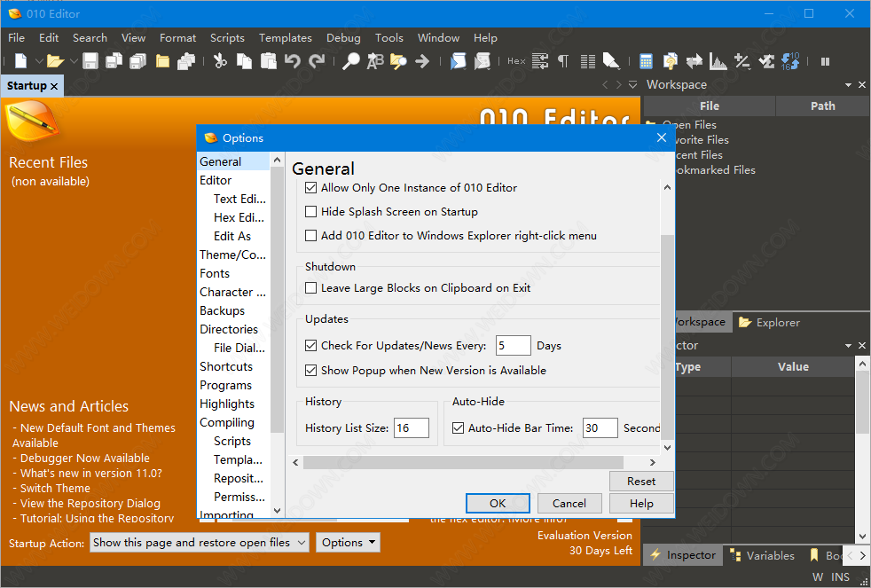Create a new file with the New icon
This screenshot has height=588, width=871.
pos(20,61)
